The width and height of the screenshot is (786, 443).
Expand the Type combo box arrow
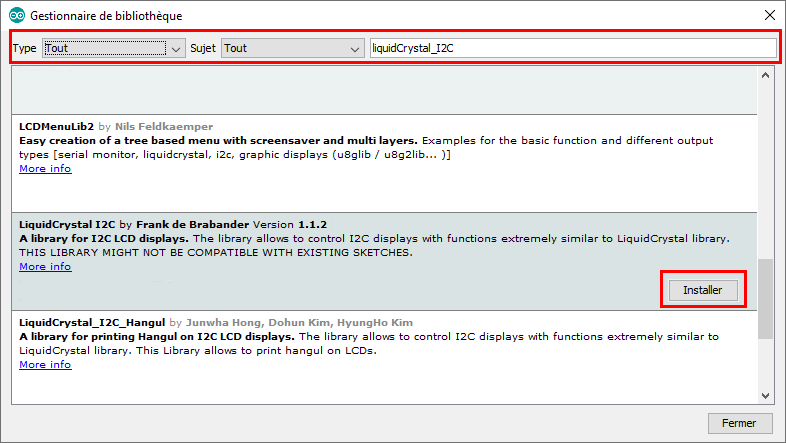click(176, 49)
